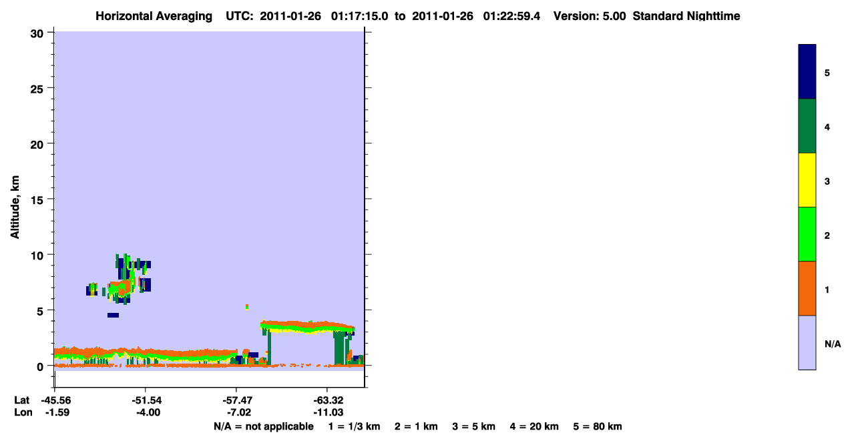The width and height of the screenshot is (868, 445).
Task: Click the '1 = 1/3 km' legend entry
Action: (355, 426)
